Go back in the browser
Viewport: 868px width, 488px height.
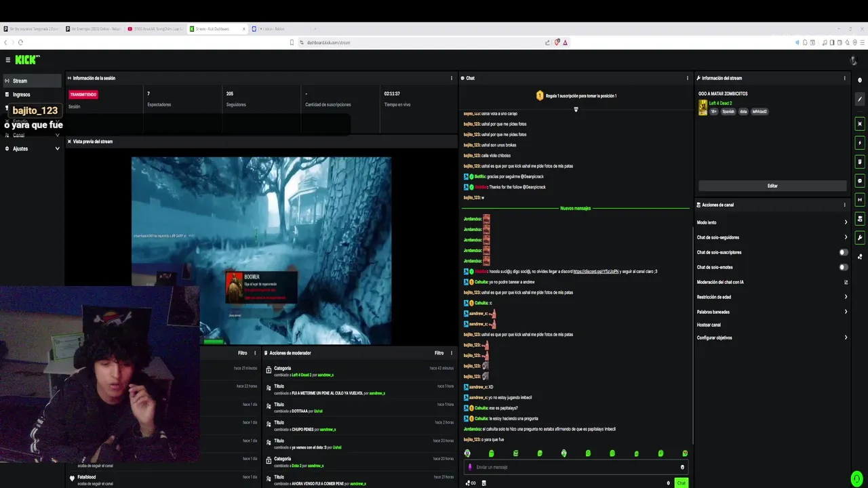coord(7,42)
